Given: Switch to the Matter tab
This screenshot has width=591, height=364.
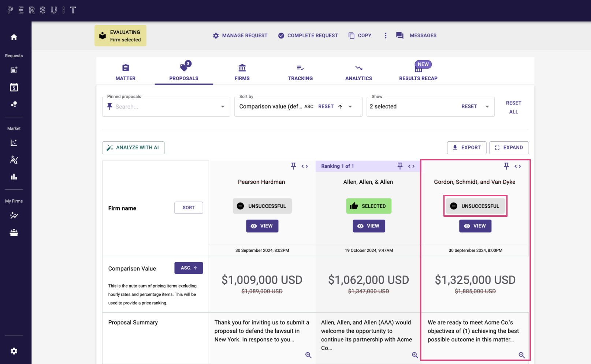Looking at the screenshot, I should click(126, 72).
